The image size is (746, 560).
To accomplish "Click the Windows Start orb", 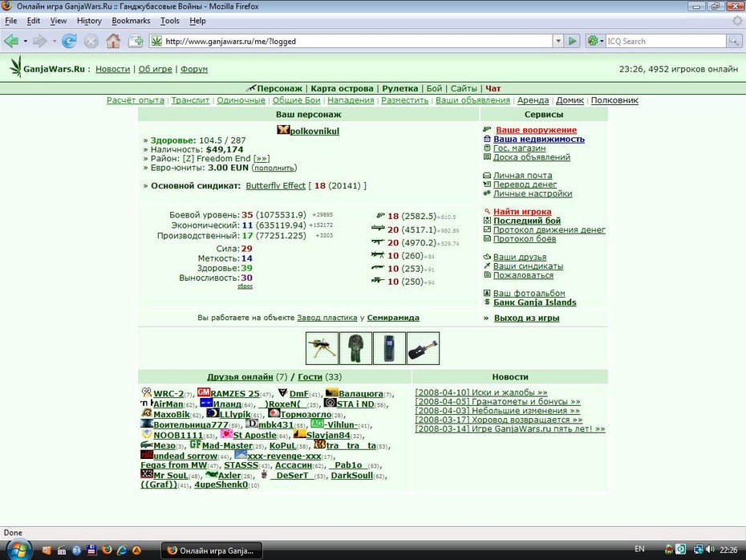I will tap(19, 550).
